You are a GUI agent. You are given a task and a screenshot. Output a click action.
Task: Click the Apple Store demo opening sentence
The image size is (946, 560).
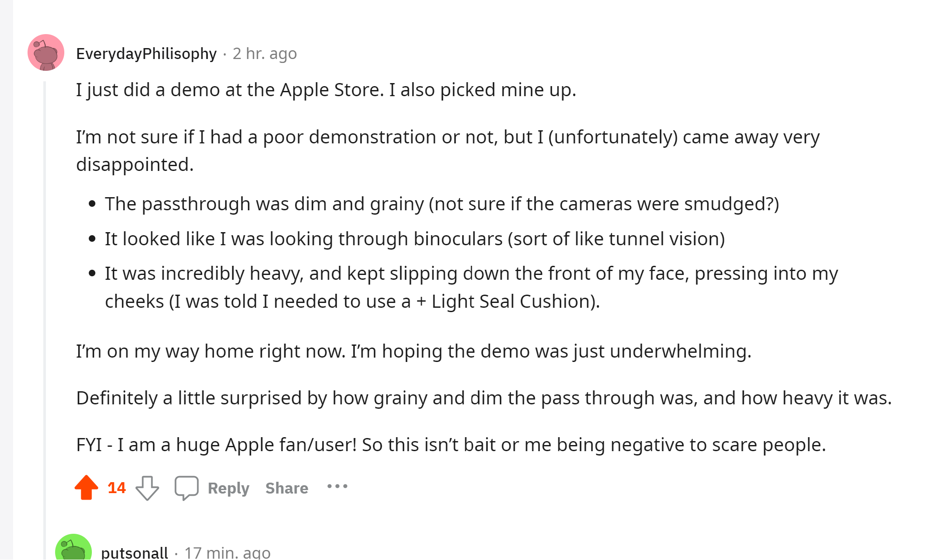coord(326,90)
